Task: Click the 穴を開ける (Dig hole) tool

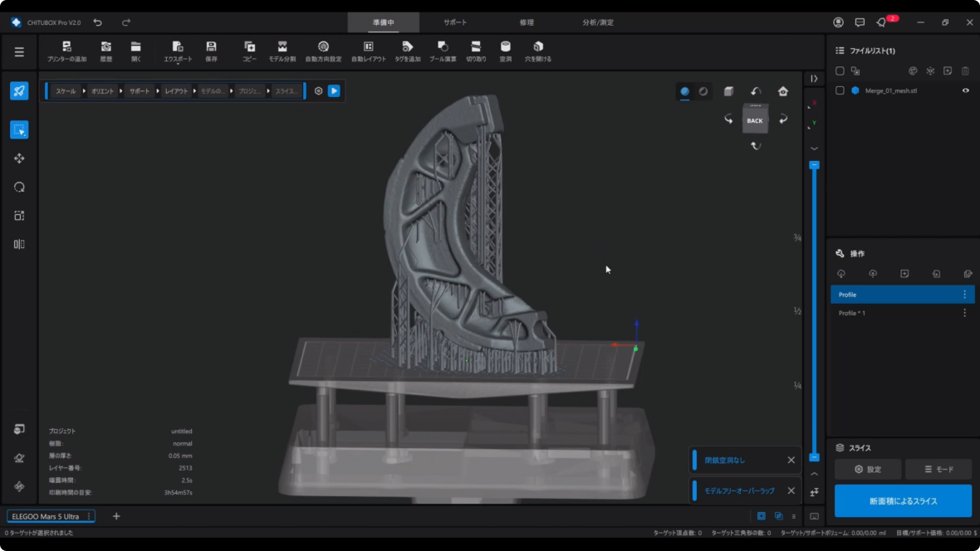Action: click(538, 47)
